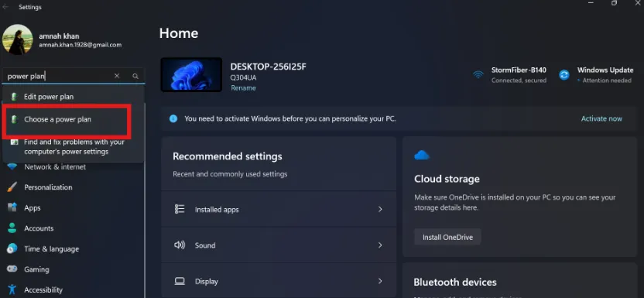Click the Personalization paintbrush icon
Screen dimensions: 644x298
pos(12,187)
